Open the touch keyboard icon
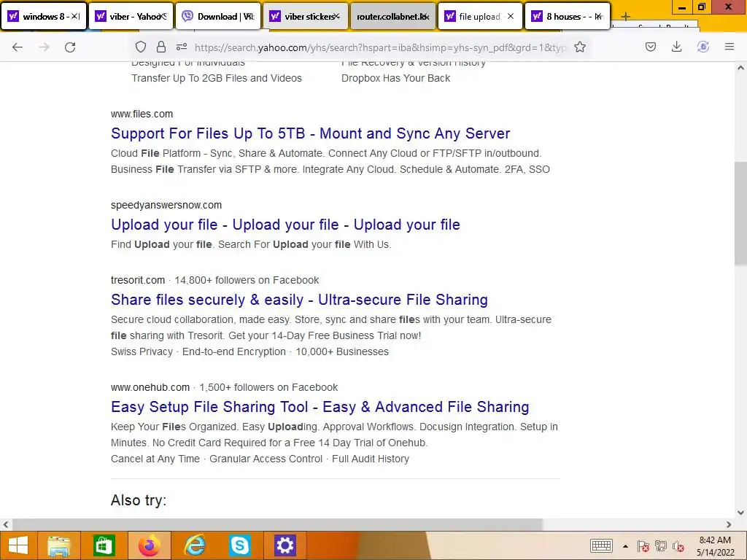 point(601,545)
